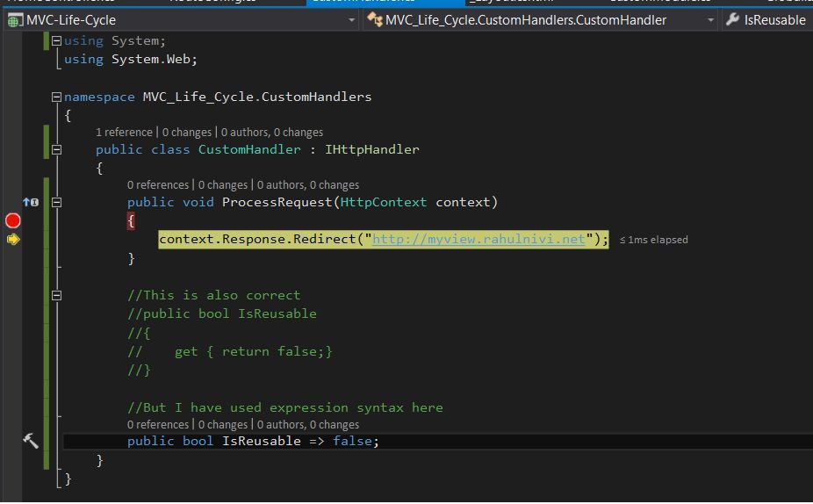Click 'System.Web' in the using directive
This screenshot has height=504, width=813.
151,59
